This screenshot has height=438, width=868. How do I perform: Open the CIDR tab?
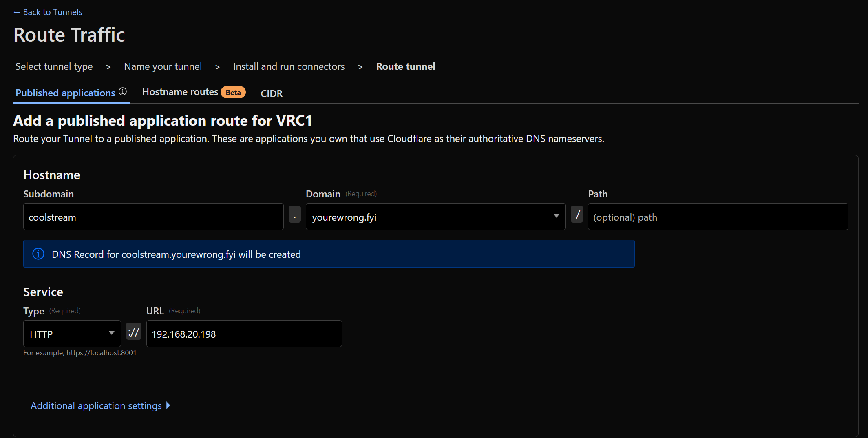coord(272,94)
